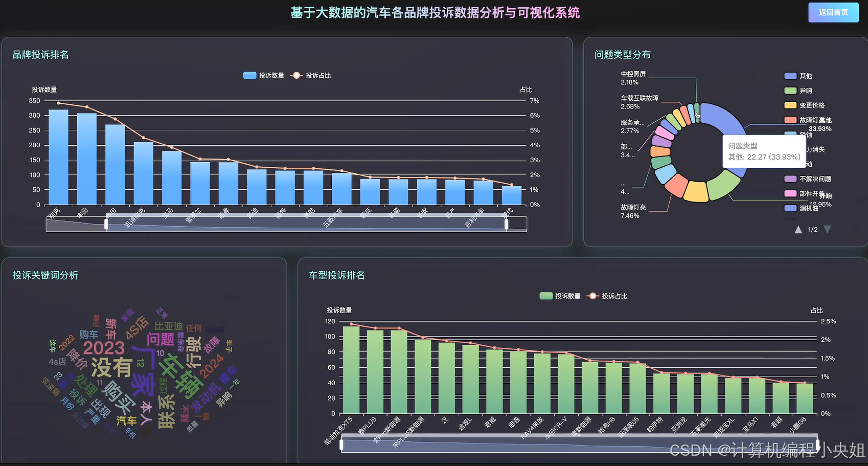Click the 投诉关键词分析 panel title
This screenshot has height=466, width=868.
tap(45, 275)
